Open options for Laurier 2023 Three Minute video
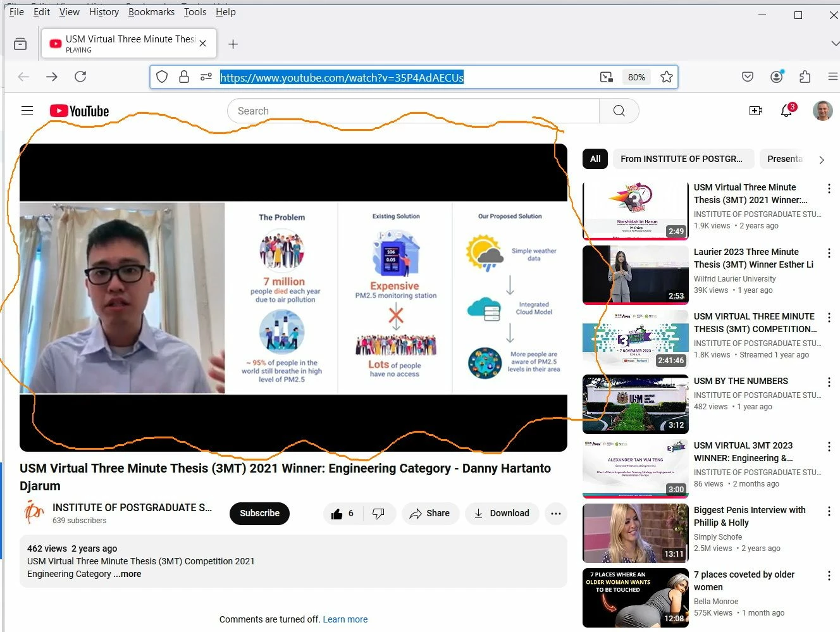The width and height of the screenshot is (840, 632). [829, 253]
